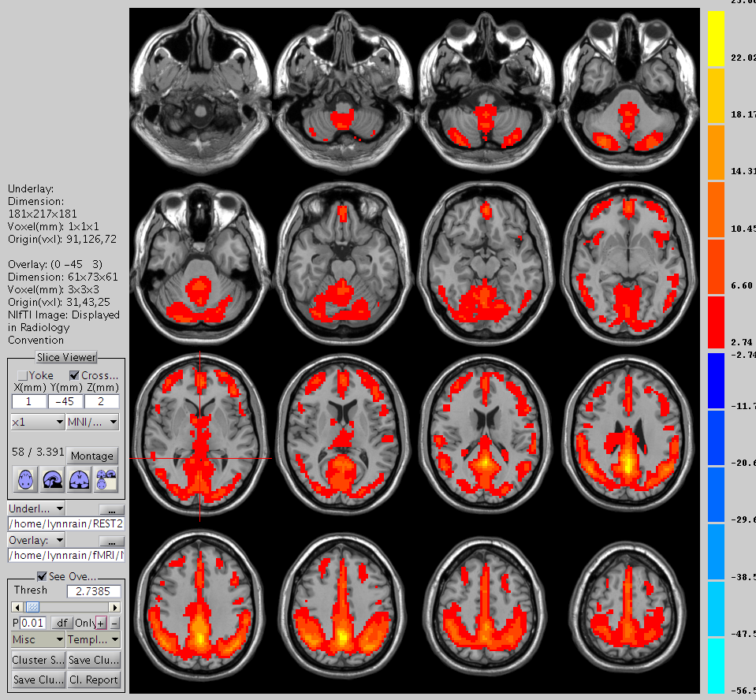Open the Cluster S... settings button
Screen dimensions: 756x700
coord(38,660)
